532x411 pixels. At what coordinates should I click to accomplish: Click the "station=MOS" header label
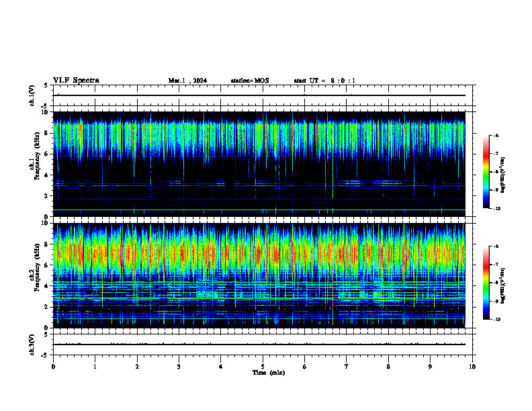250,81
